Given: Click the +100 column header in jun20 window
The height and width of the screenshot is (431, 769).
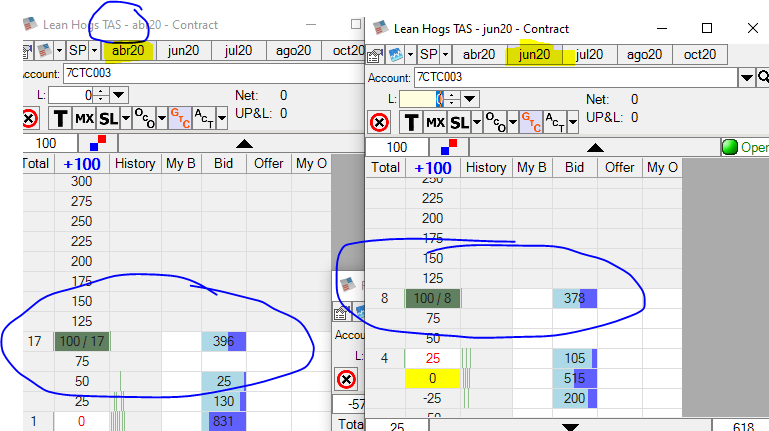Looking at the screenshot, I should click(x=433, y=168).
